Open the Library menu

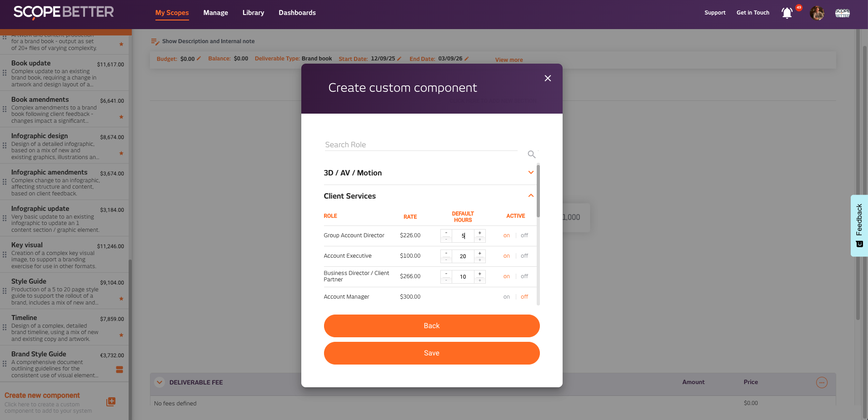tap(253, 13)
